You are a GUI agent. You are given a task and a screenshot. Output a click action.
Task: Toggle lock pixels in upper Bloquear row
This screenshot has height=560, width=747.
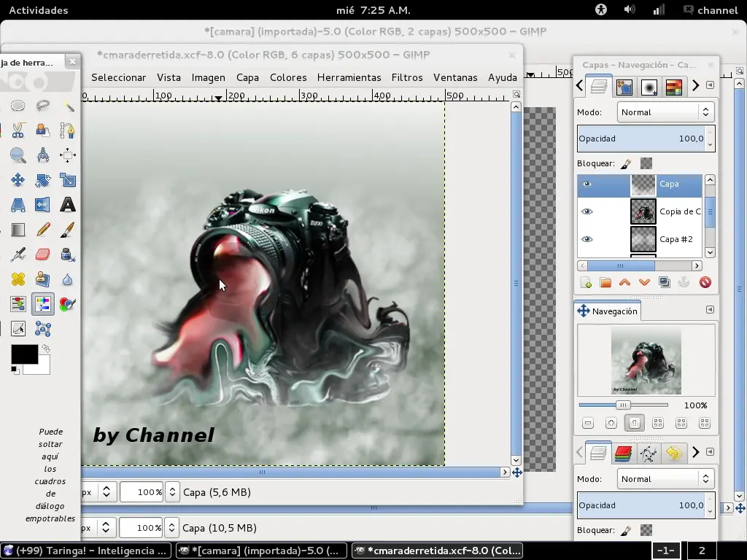[x=626, y=164]
